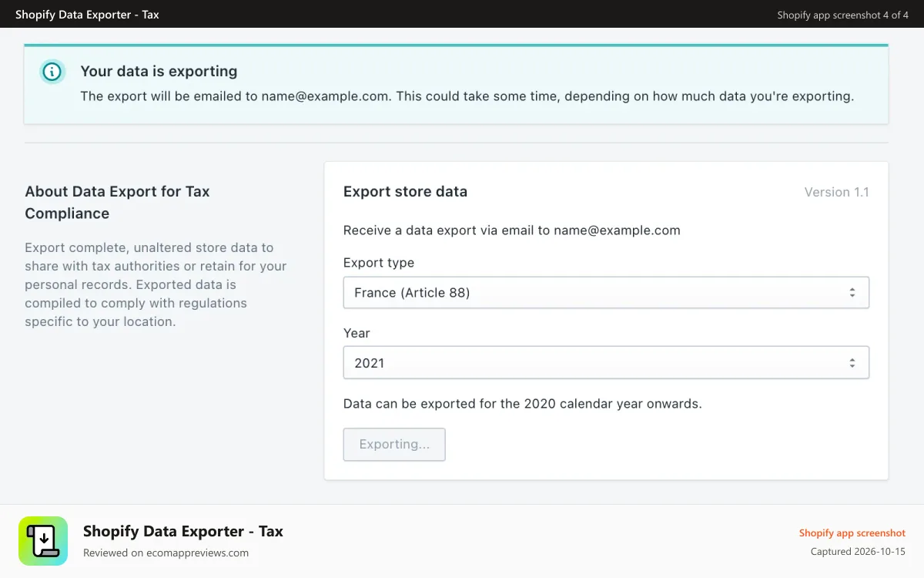Click the 'Year' field label

pos(357,333)
